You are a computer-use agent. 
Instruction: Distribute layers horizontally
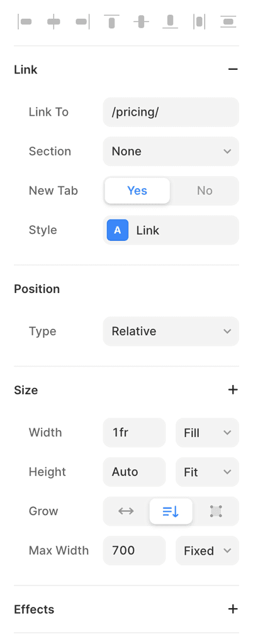200,22
